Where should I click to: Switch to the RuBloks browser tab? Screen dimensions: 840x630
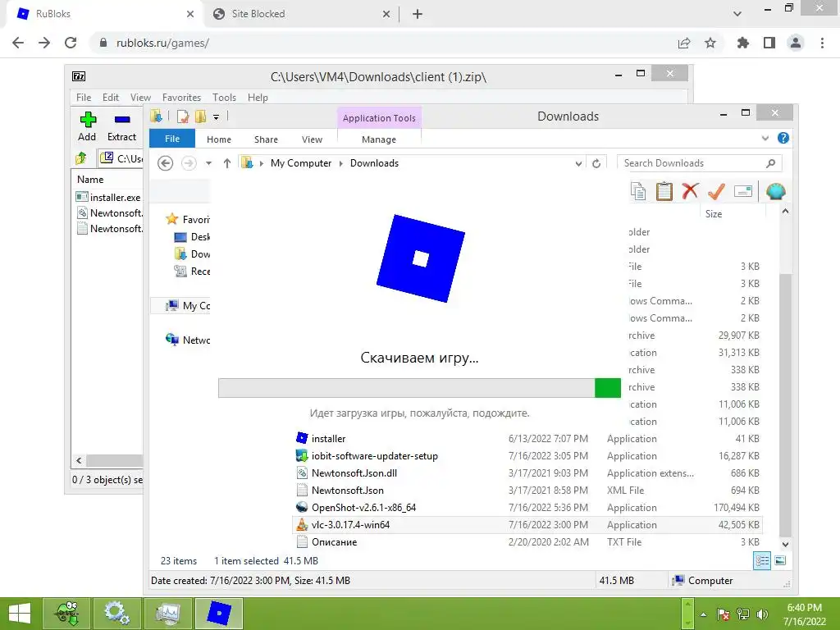(x=104, y=14)
